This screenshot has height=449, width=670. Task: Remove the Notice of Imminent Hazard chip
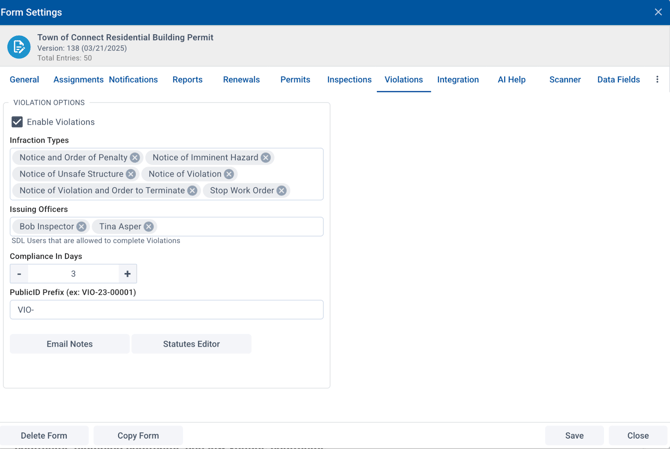coord(266,158)
